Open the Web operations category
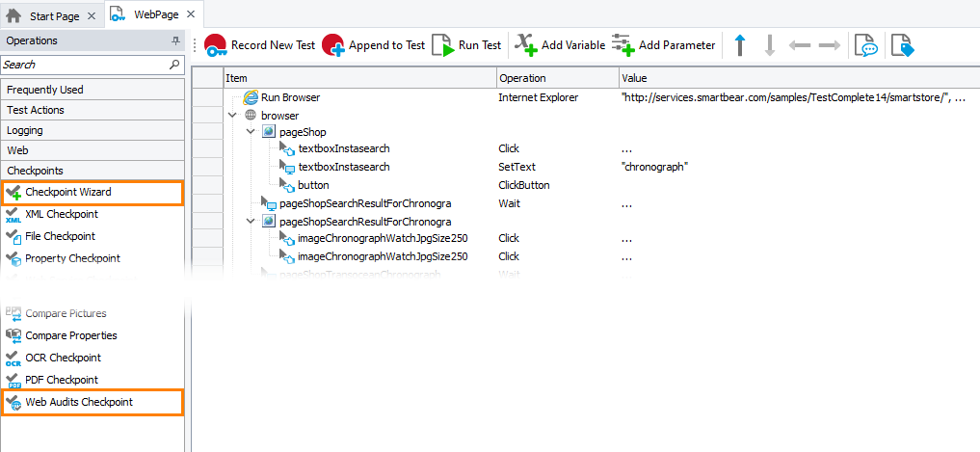This screenshot has height=452, width=980. coord(93,150)
